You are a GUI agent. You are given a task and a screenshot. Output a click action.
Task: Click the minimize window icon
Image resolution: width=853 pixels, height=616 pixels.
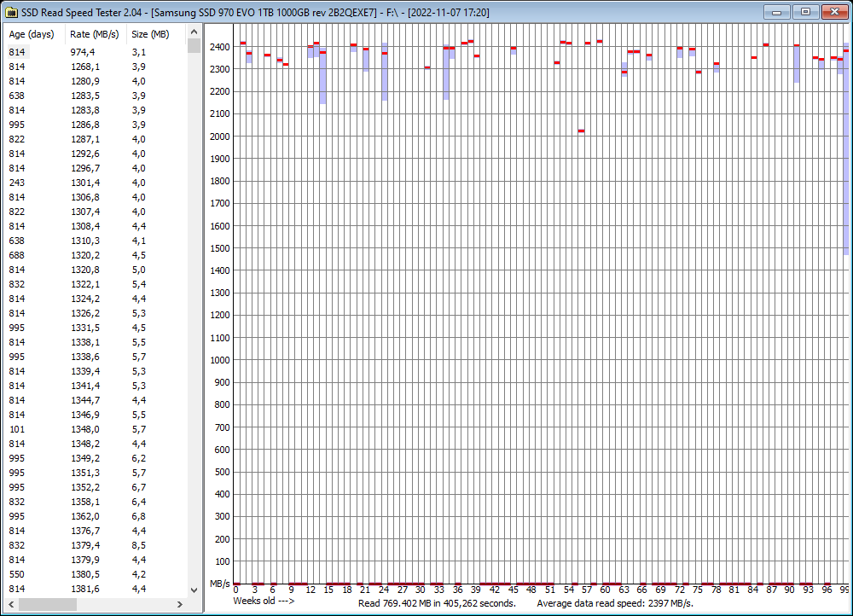coord(777,12)
